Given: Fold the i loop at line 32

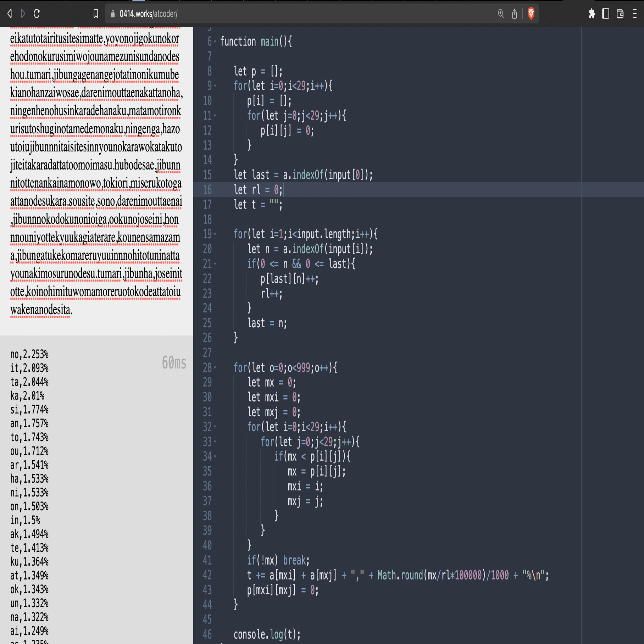Looking at the screenshot, I should 215,427.
